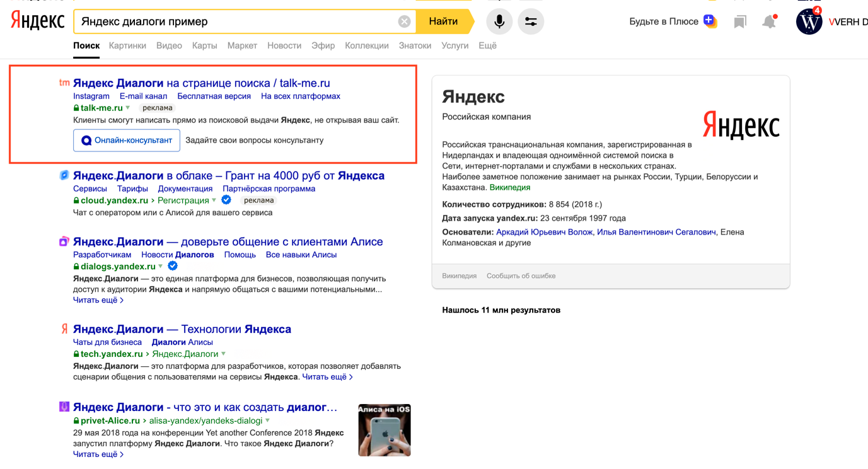Viewport: 868px width, 469px height.
Task: Click Бесплатная версия sitelink
Action: tap(214, 96)
